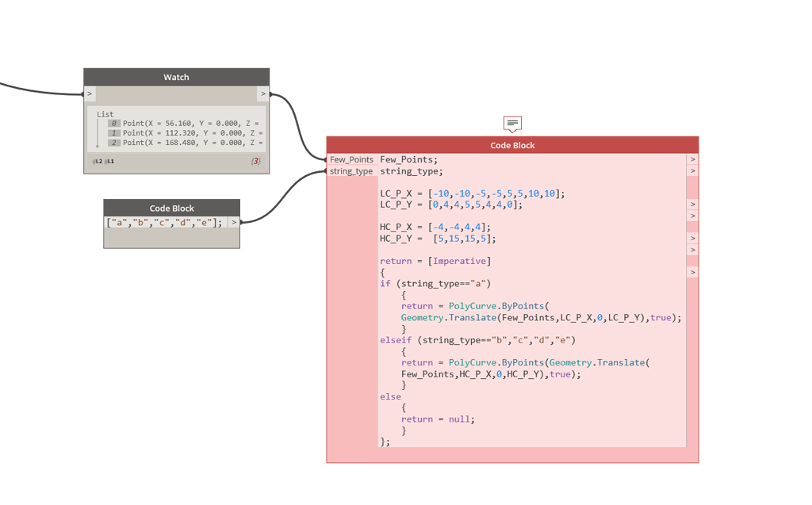Select the Watch node title bar
The image size is (812, 505).
176,77
